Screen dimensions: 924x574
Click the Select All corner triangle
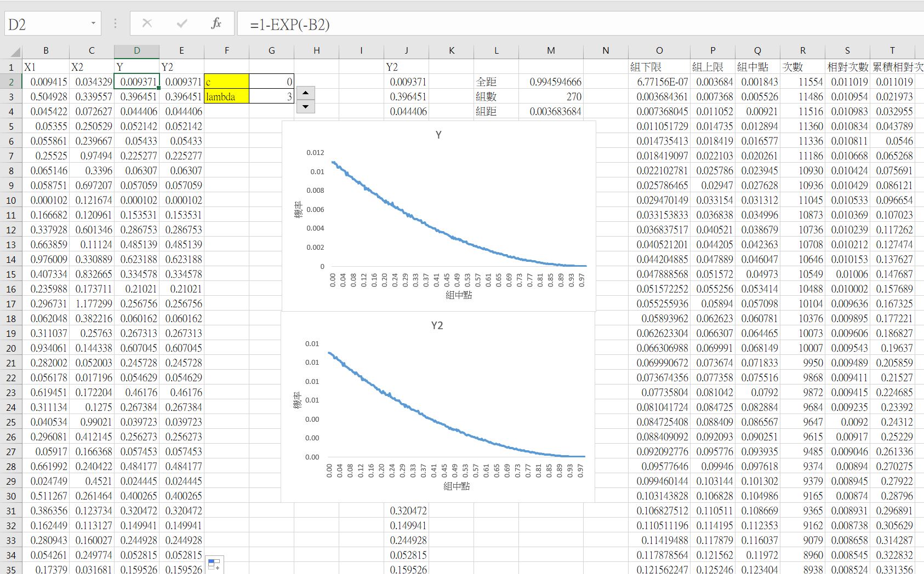pyautogui.click(x=15, y=52)
